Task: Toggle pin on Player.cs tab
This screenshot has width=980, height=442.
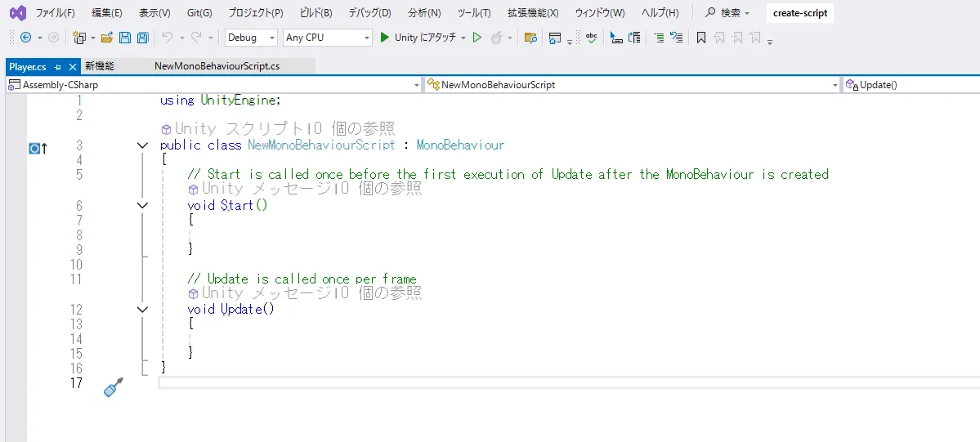Action: pyautogui.click(x=58, y=67)
